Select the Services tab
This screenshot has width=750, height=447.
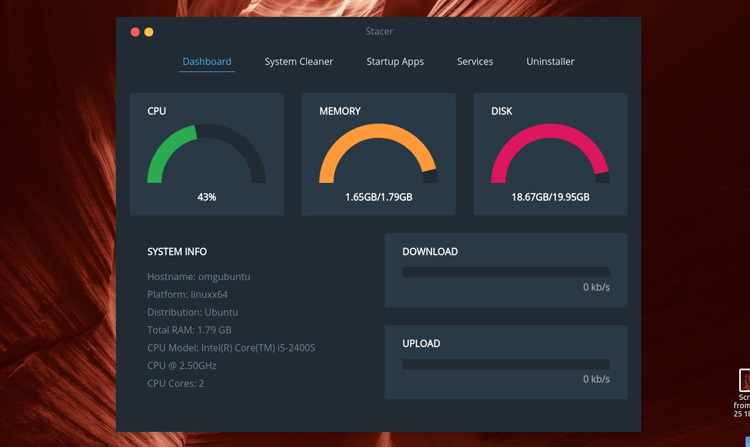tap(475, 62)
